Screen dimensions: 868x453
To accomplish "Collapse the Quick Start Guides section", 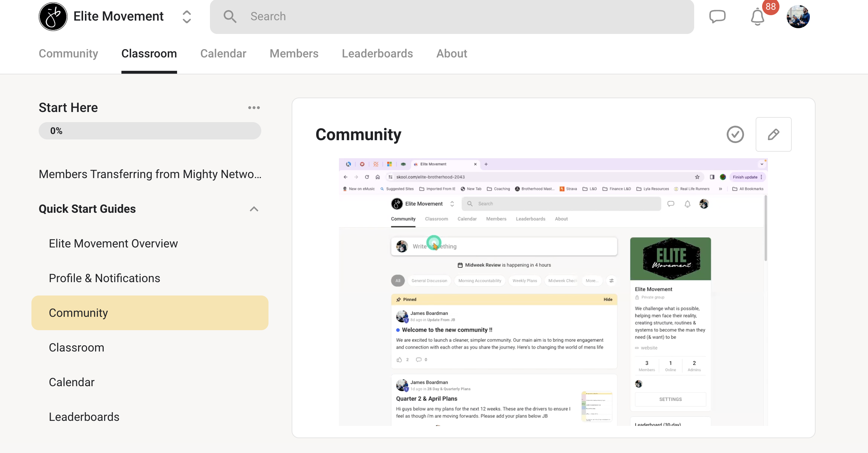I will (254, 209).
